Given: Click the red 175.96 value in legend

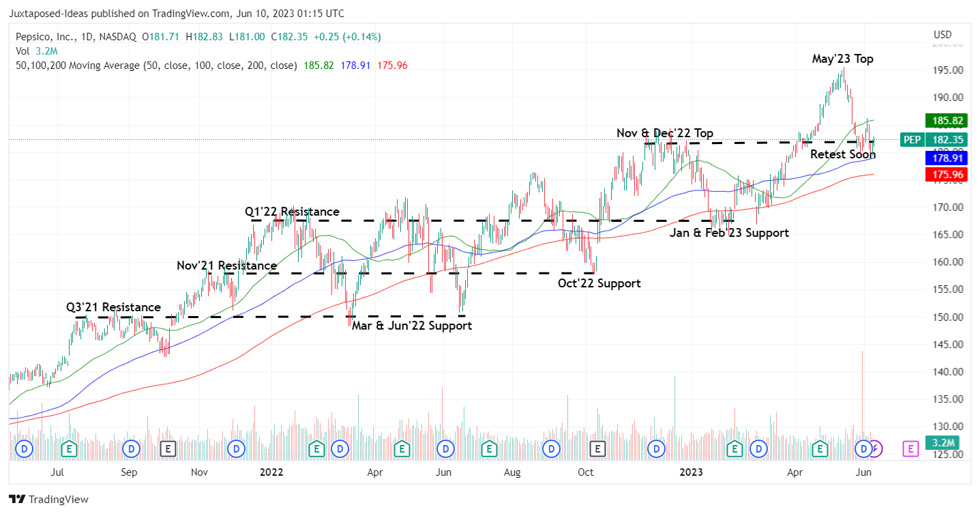Looking at the screenshot, I should (x=391, y=66).
